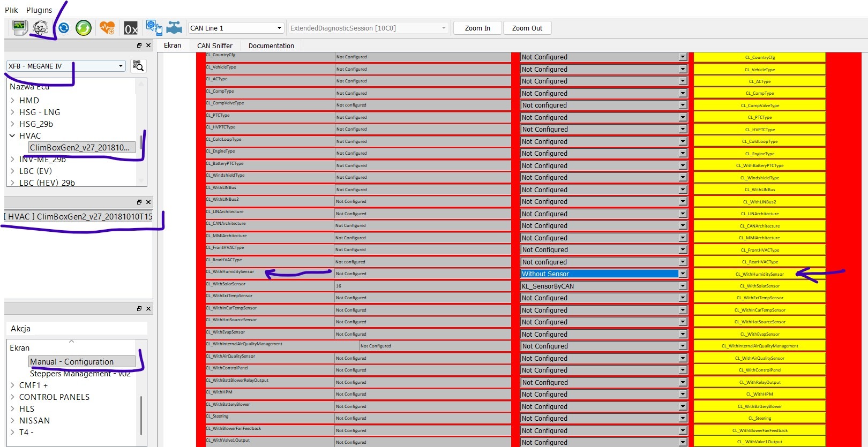Switch to the CAN Sniffer tab

(214, 46)
